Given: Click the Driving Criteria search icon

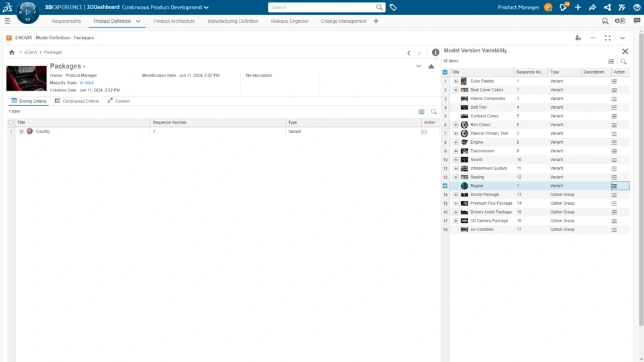Looking at the screenshot, I should [x=434, y=111].
